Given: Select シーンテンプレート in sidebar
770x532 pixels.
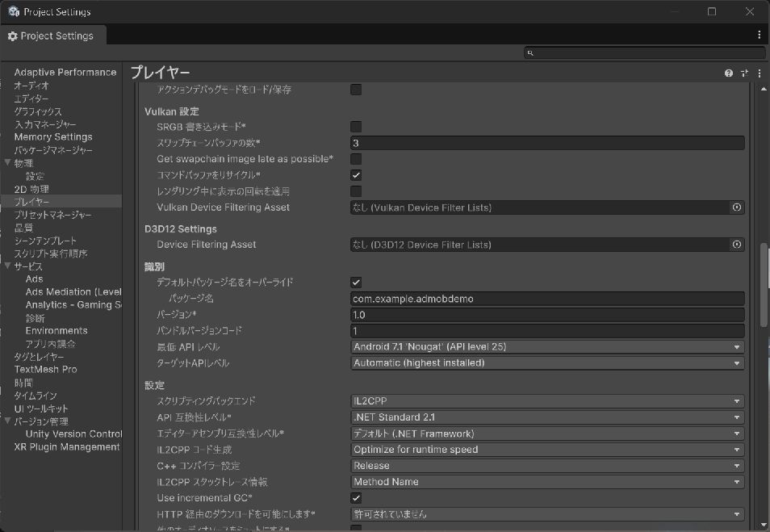Looking at the screenshot, I should [x=45, y=241].
